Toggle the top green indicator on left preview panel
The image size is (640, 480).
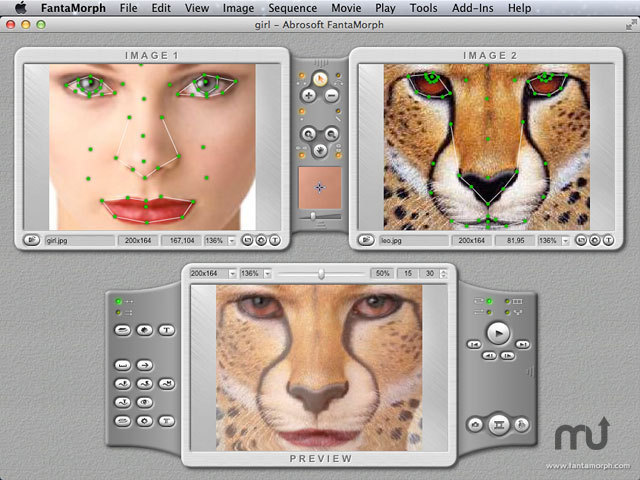119,300
